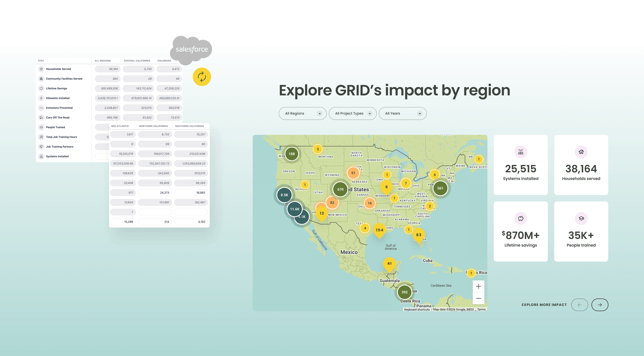The width and height of the screenshot is (644, 356).
Task: Open the map Terms link
Action: (482, 309)
